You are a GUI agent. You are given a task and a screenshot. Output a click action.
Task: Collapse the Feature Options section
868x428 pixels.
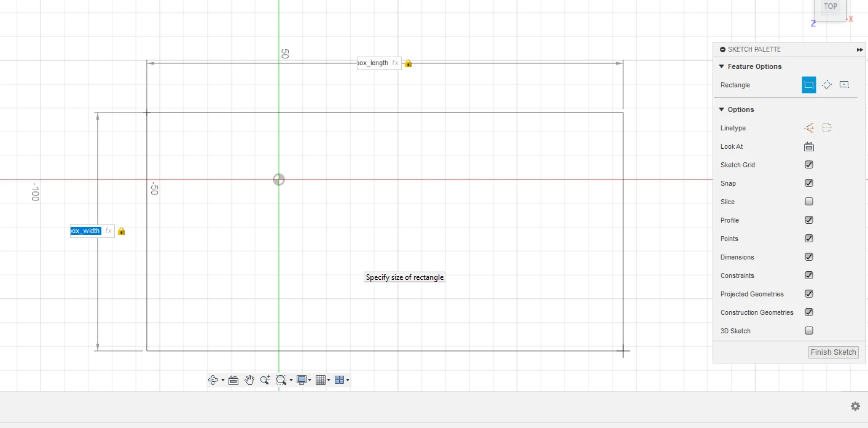click(722, 66)
